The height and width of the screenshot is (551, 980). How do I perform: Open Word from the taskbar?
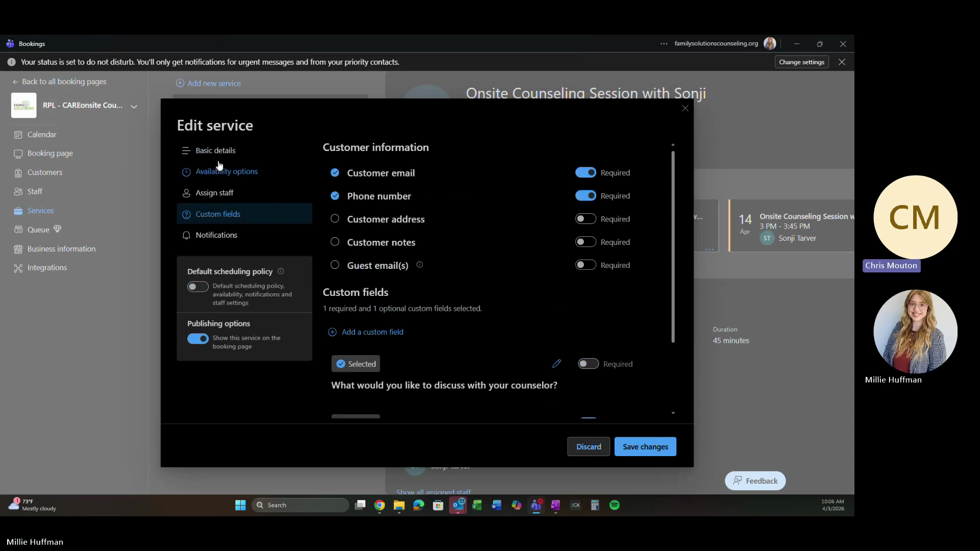[497, 505]
